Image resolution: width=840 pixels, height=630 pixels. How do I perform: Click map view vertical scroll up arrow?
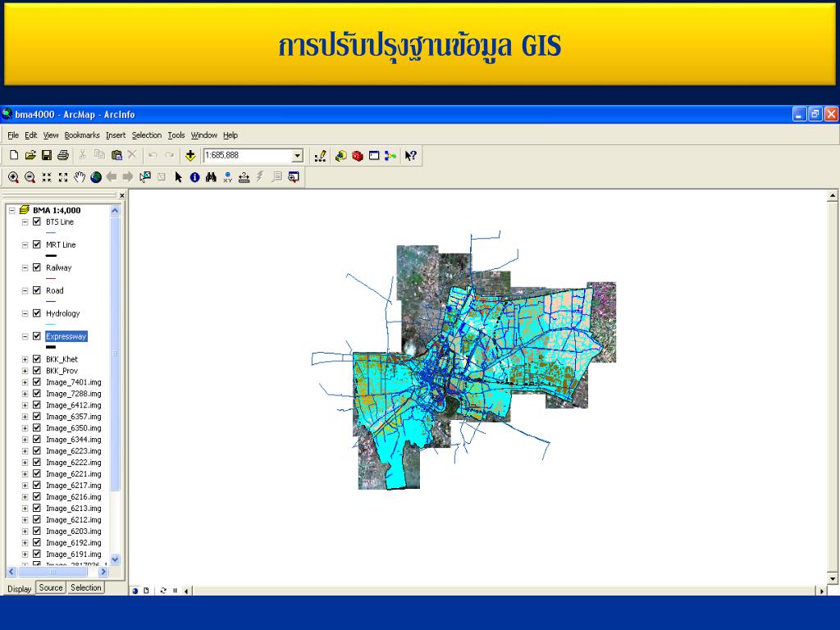(833, 195)
